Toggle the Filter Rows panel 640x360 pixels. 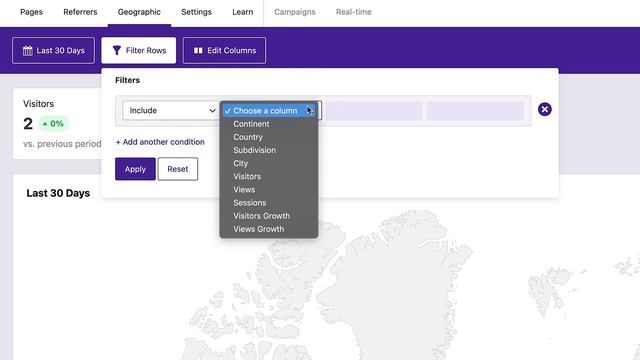139,51
